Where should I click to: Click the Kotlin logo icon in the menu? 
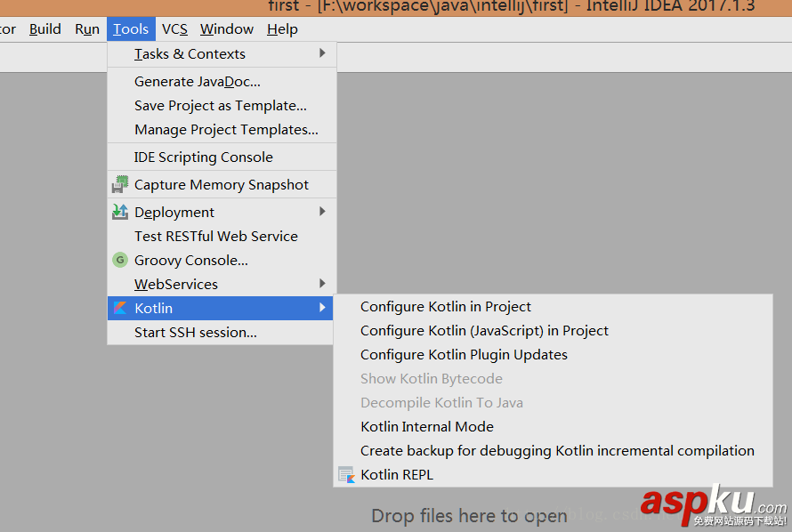[x=120, y=308]
